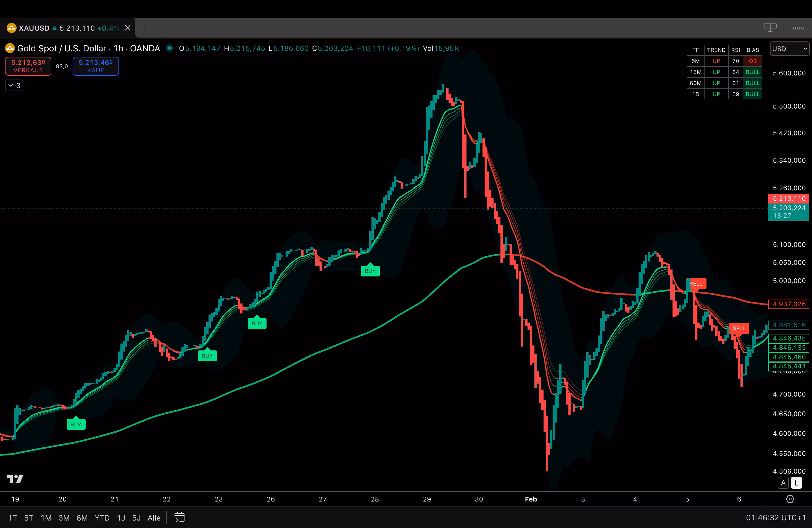Screen dimensions: 812x528
Task: Open the USD currency dropdown
Action: click(789, 49)
